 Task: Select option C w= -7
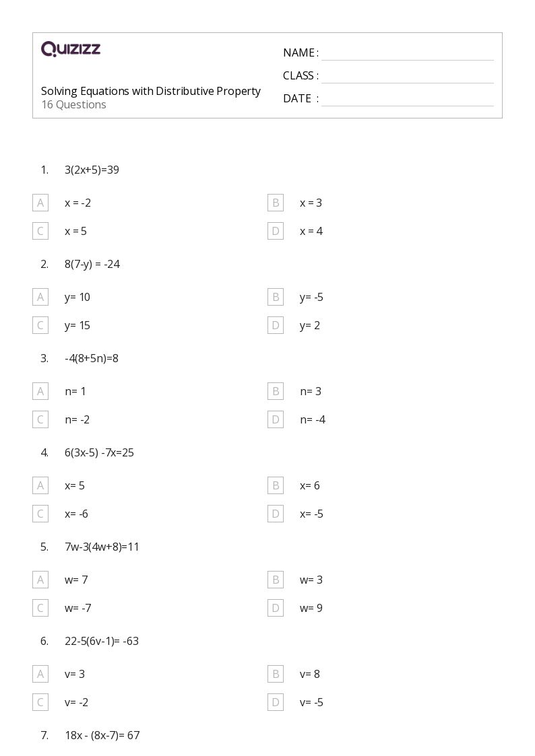pyautogui.click(x=40, y=608)
